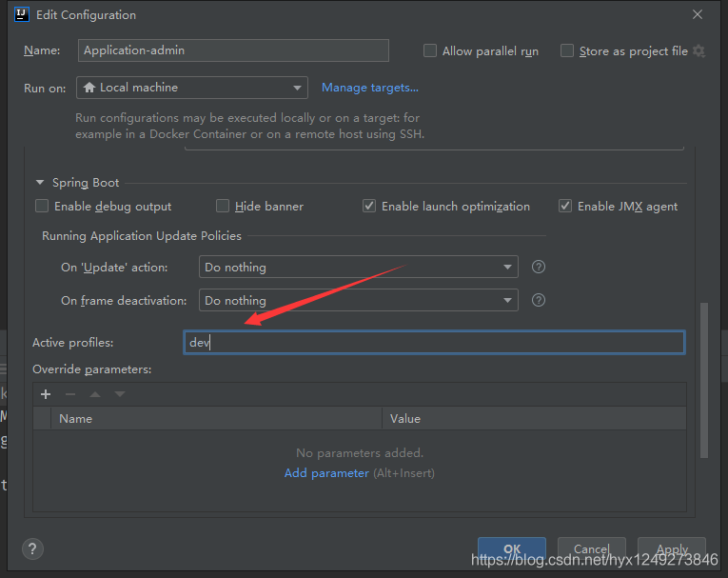The height and width of the screenshot is (578, 728).
Task: Uncheck Enable JMX agent
Action: [565, 206]
